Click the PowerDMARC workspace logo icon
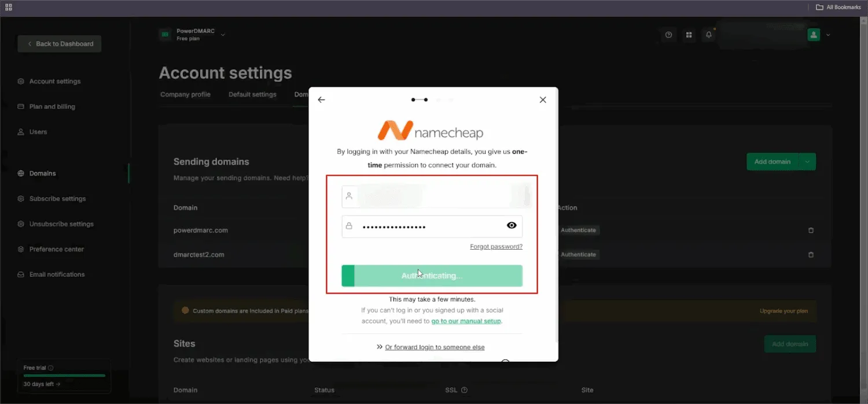Viewport: 868px width, 404px height. [x=165, y=35]
